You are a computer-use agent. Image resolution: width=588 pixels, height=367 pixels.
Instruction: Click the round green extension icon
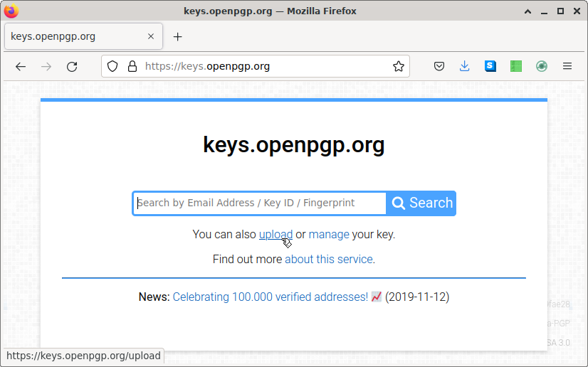pyautogui.click(x=542, y=66)
